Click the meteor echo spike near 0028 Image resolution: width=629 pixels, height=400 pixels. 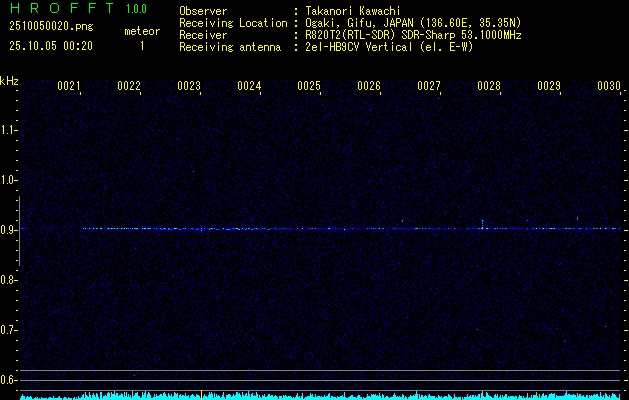(x=482, y=224)
